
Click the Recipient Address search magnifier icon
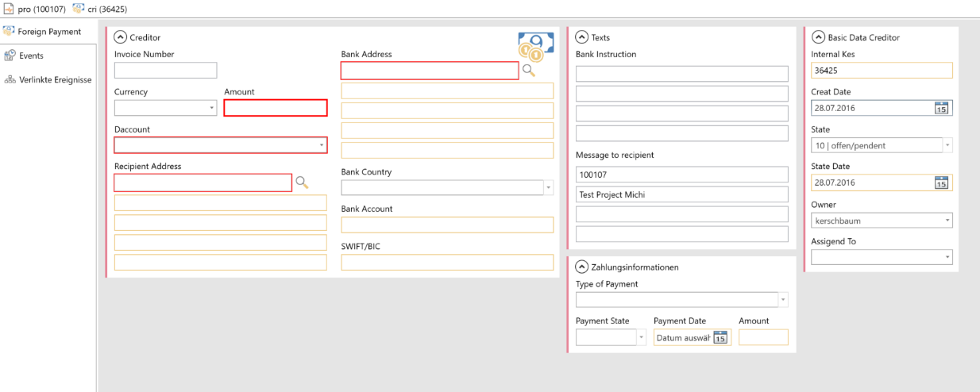tap(302, 183)
